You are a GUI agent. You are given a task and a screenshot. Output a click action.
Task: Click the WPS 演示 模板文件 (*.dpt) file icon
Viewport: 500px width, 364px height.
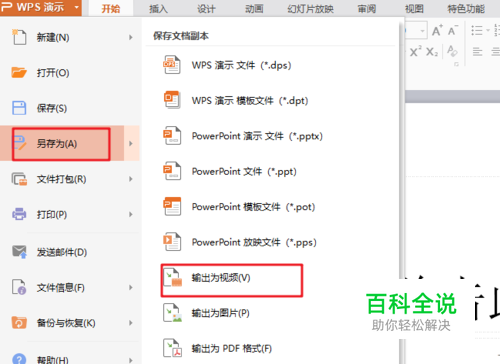172,100
